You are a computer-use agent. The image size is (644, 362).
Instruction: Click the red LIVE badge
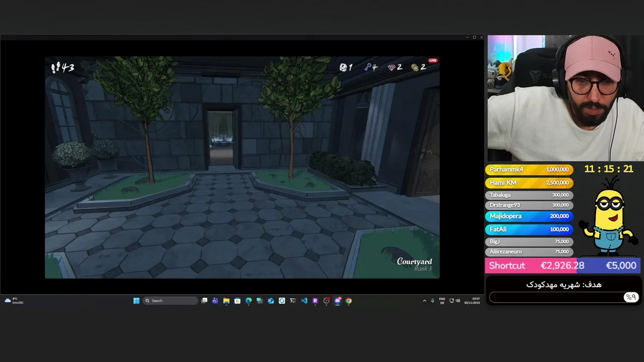coord(433,60)
